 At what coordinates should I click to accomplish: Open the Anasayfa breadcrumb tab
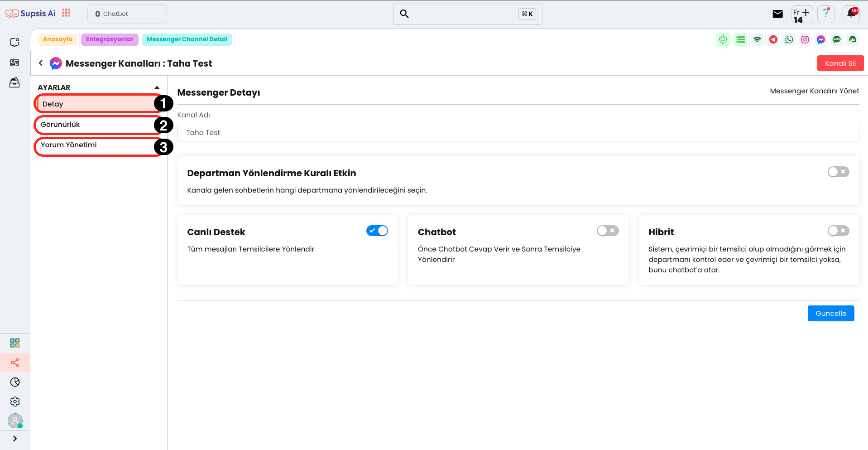pyautogui.click(x=58, y=39)
